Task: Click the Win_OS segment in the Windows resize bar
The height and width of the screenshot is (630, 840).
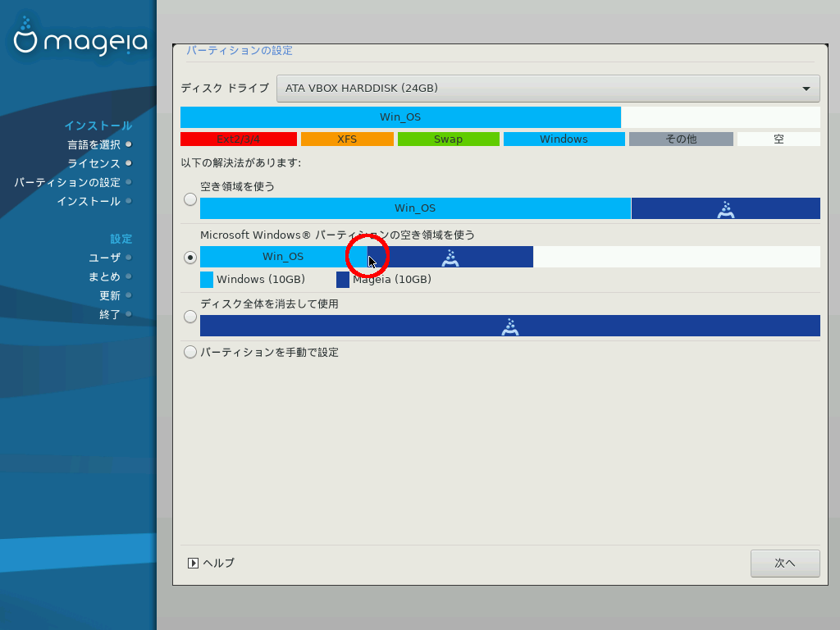Action: pos(283,257)
